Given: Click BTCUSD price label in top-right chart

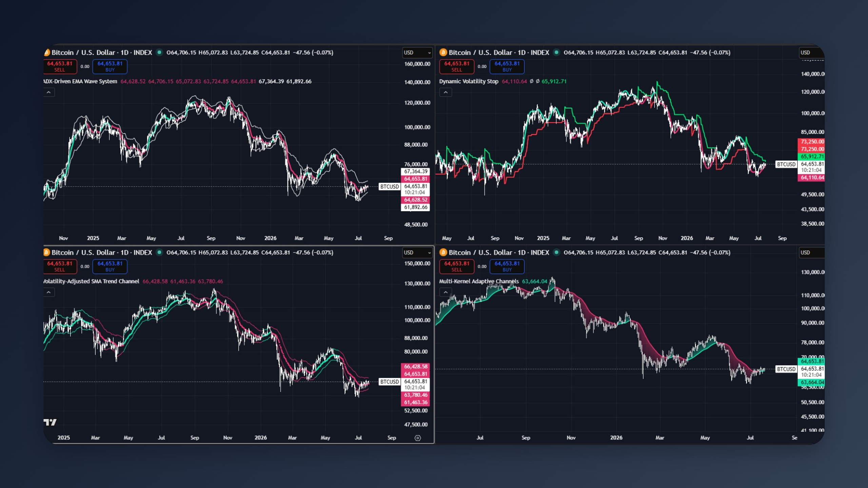Looking at the screenshot, I should pos(786,164).
